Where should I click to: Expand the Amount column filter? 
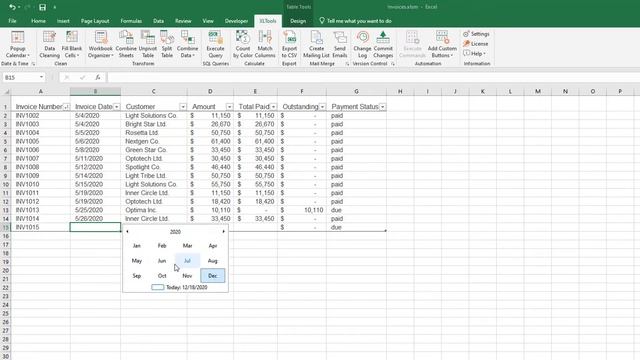[x=229, y=107]
